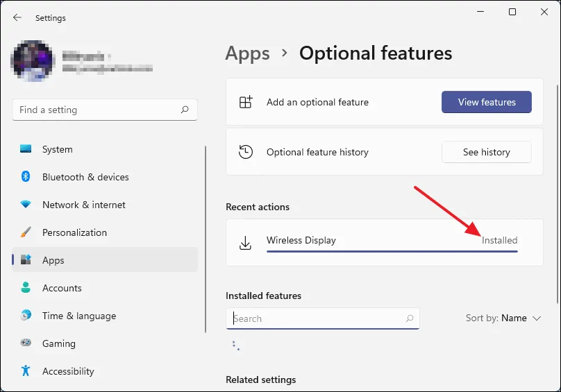Click Apps in the breadcrumb header
Image resolution: width=561 pixels, height=392 pixels.
[247, 53]
